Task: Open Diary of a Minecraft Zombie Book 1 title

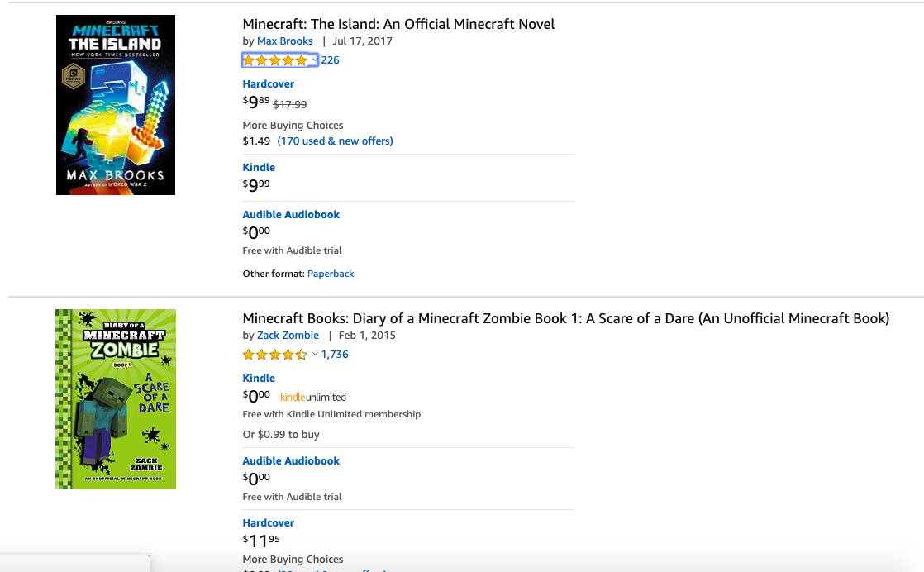Action: point(565,318)
